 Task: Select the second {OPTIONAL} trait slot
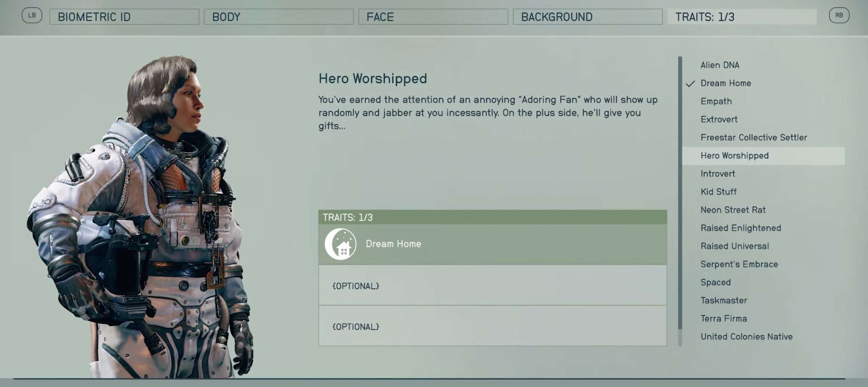(x=492, y=326)
